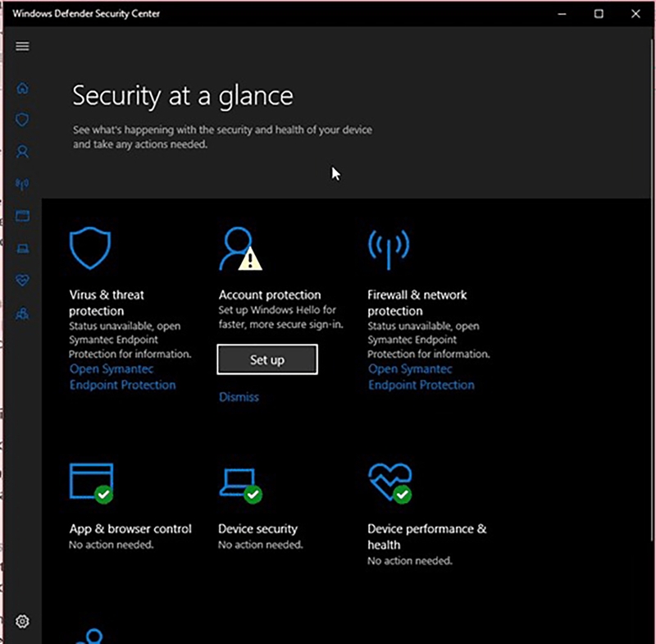Open Symantec Endpoint Protection under Virus & threat
The height and width of the screenshot is (644, 656).
pos(122,377)
